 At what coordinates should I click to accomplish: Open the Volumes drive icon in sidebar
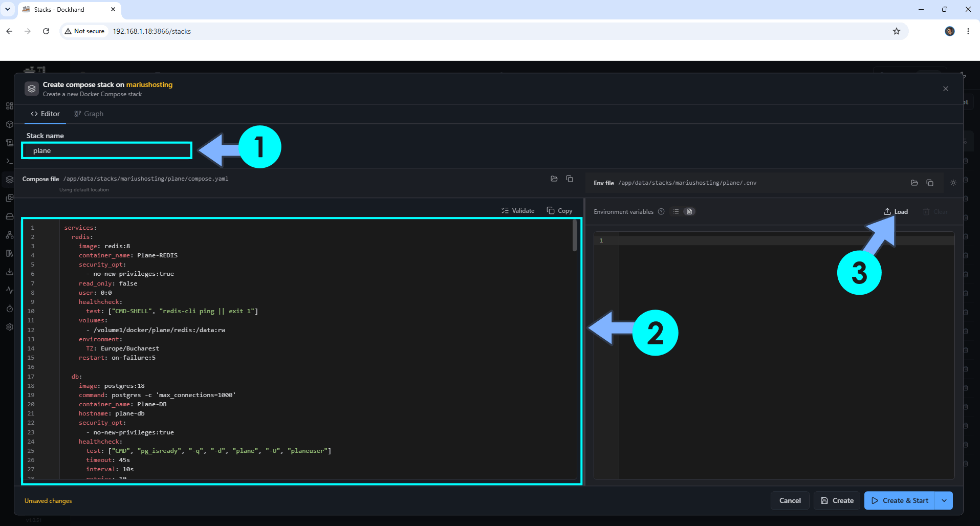coord(9,216)
